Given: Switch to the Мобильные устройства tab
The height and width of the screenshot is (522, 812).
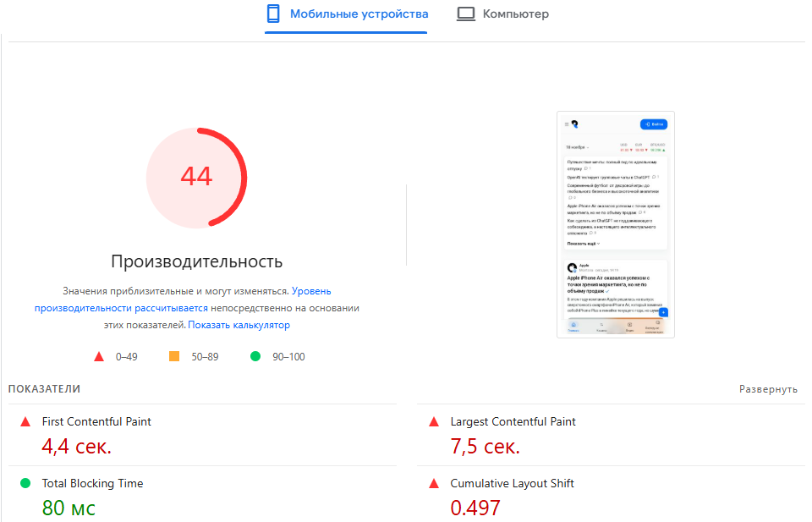Looking at the screenshot, I should click(359, 14).
